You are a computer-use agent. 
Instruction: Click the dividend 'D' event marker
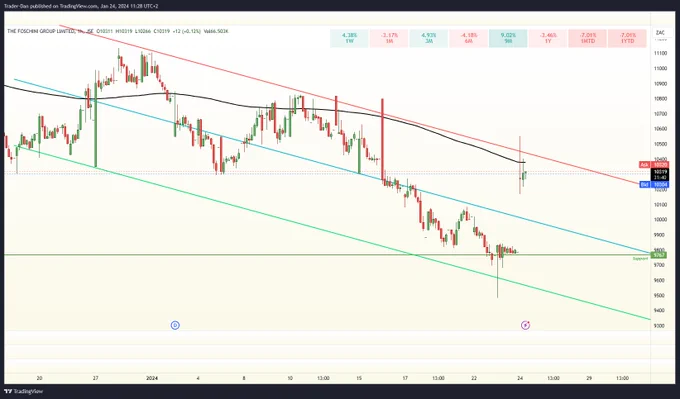(175, 325)
